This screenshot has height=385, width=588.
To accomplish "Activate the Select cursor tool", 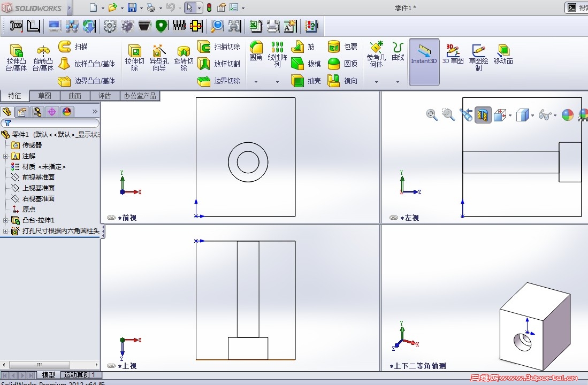I will coord(190,7).
